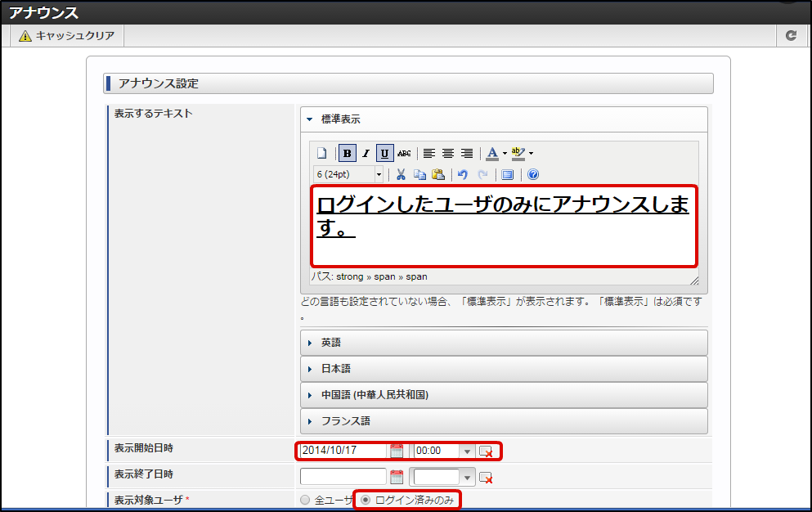This screenshot has width=812, height=512.
Task: Click the 表示開始日時 date field
Action: pos(343,451)
